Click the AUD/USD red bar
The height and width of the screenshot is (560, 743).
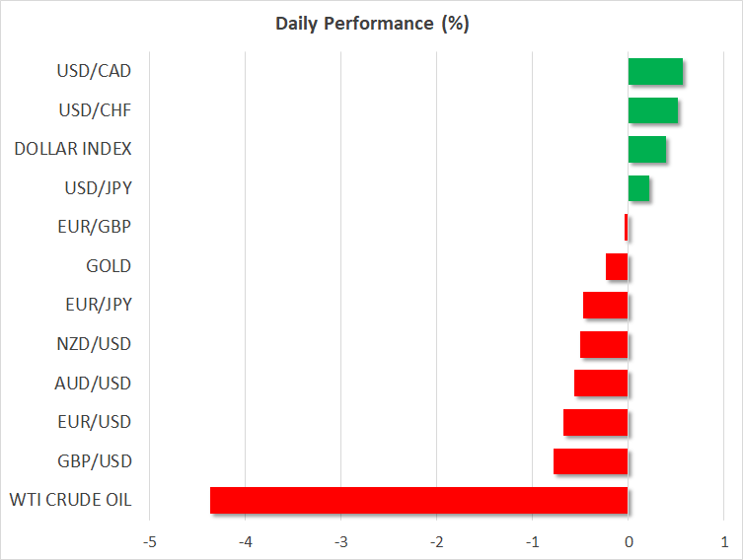pyautogui.click(x=601, y=384)
